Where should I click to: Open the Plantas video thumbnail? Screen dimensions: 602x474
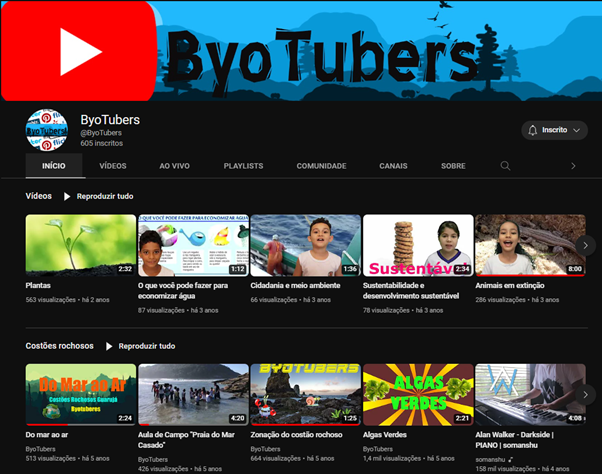pyautogui.click(x=80, y=245)
